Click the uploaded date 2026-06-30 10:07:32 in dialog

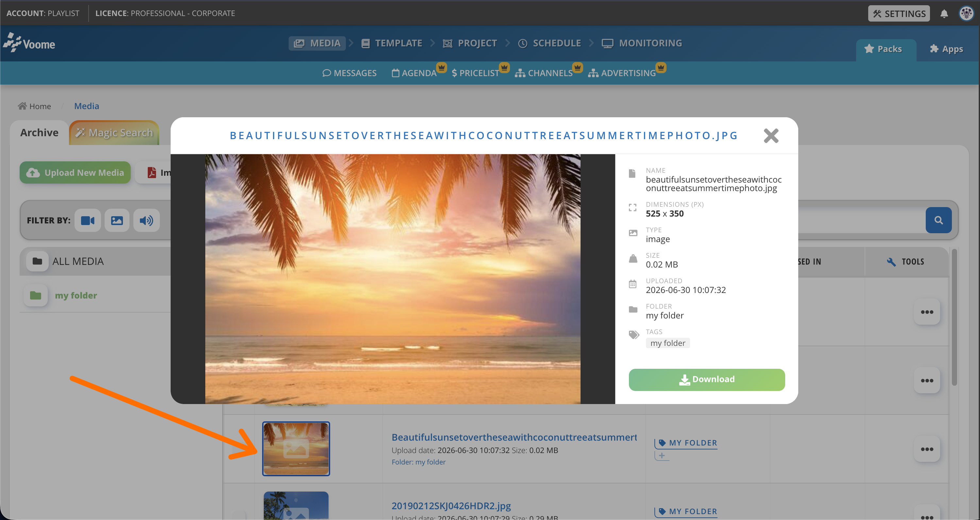(685, 290)
